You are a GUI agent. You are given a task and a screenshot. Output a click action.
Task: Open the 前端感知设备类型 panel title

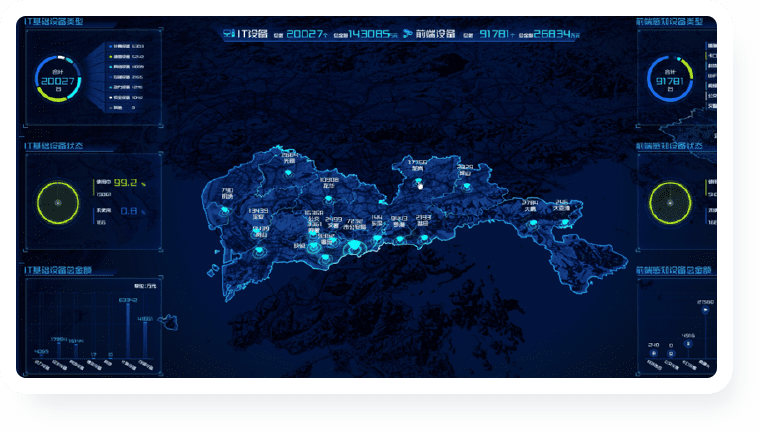click(669, 22)
